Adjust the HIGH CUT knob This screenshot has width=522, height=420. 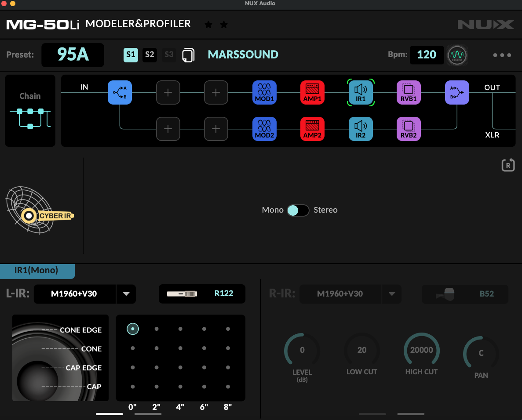[421, 350]
